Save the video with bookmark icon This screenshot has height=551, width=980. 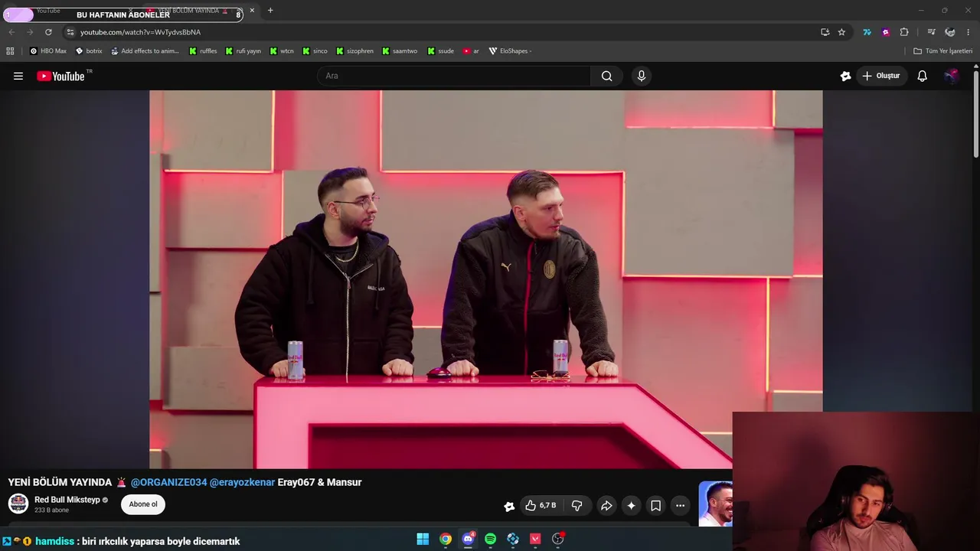click(655, 505)
